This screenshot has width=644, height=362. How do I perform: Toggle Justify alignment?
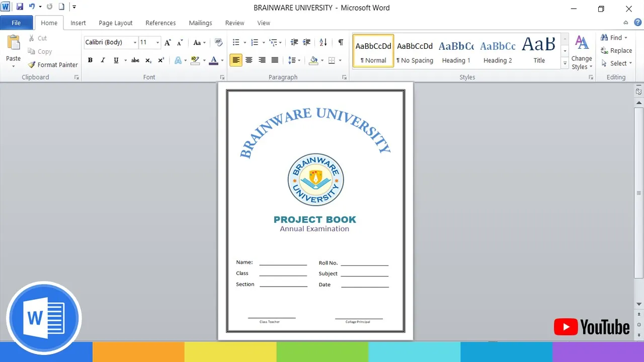(x=275, y=60)
